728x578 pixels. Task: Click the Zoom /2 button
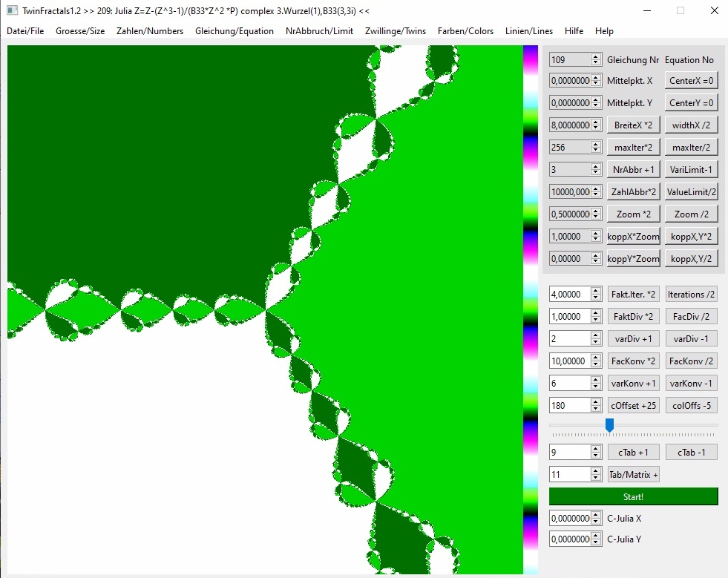pos(692,214)
